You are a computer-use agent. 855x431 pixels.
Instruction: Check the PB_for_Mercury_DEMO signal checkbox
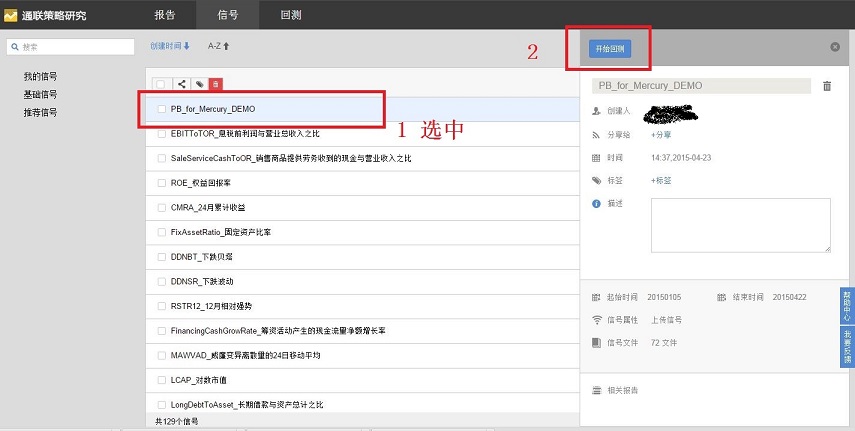click(162, 109)
